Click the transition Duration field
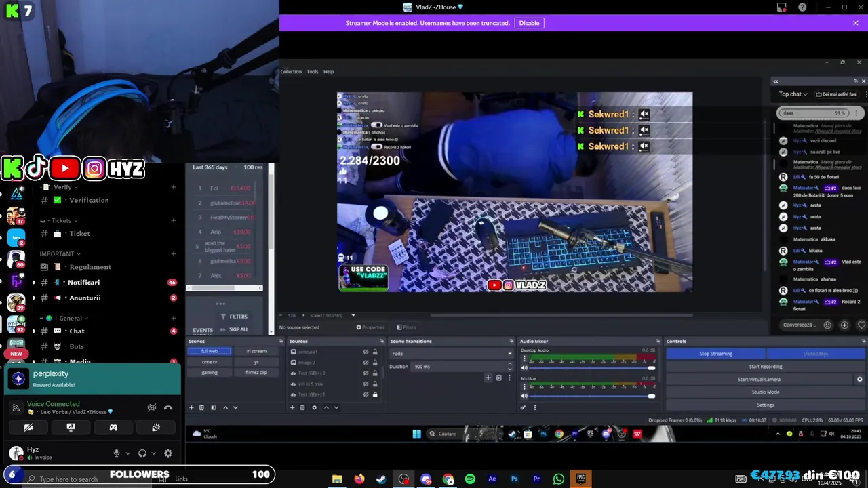The width and height of the screenshot is (868, 488). 461,367
